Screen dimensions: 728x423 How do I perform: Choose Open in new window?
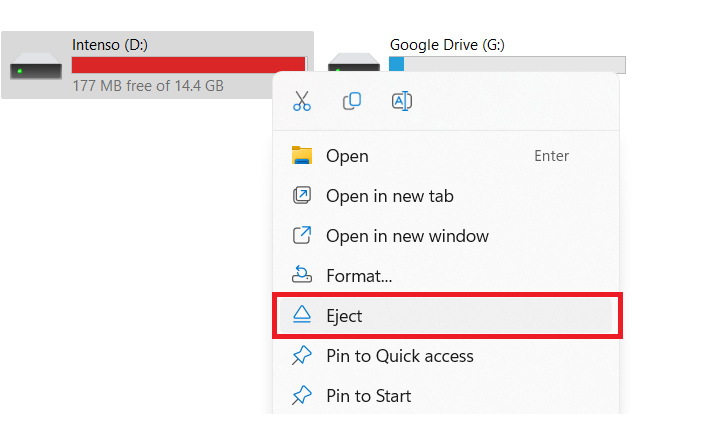point(407,236)
